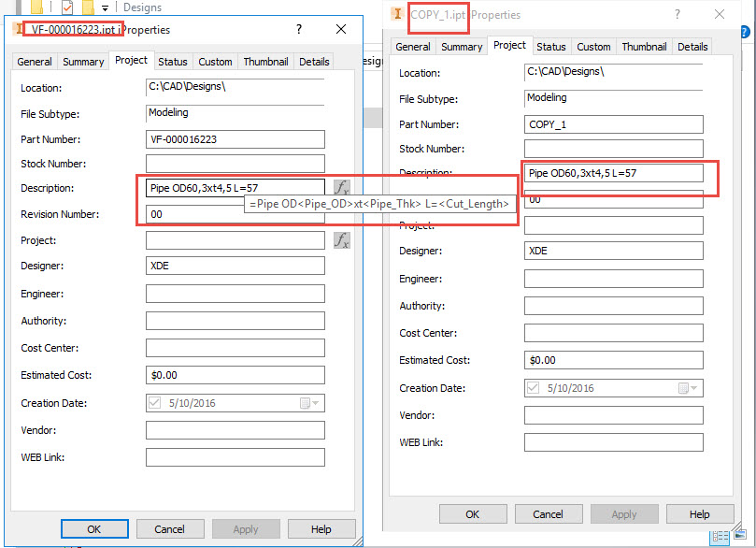Viewport: 756px width, 548px height.
Task: Click the first yellow open-folder icon in the toolbar
Action: [x=37, y=7]
